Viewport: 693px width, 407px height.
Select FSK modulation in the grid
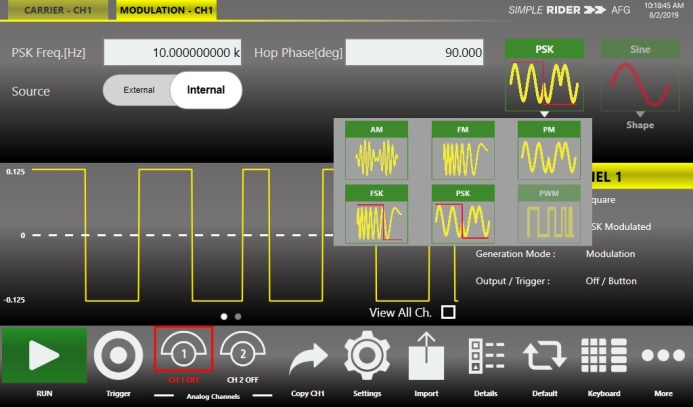tap(376, 214)
